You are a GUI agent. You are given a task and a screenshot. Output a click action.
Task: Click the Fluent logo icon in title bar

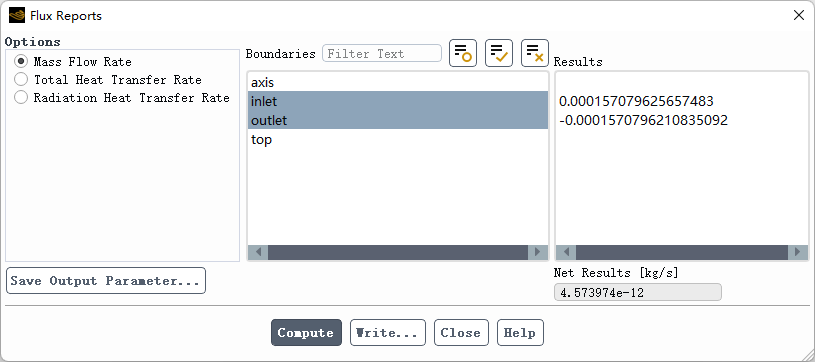pos(17,16)
